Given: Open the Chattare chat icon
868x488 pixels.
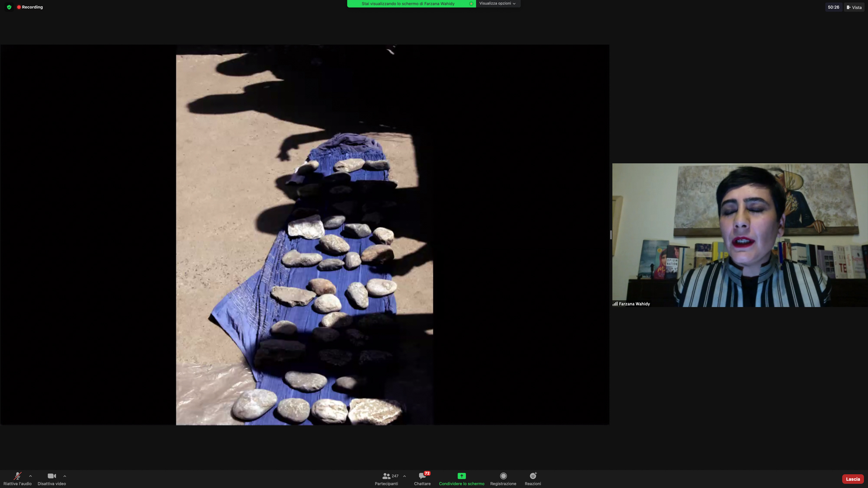Looking at the screenshot, I should [x=422, y=476].
